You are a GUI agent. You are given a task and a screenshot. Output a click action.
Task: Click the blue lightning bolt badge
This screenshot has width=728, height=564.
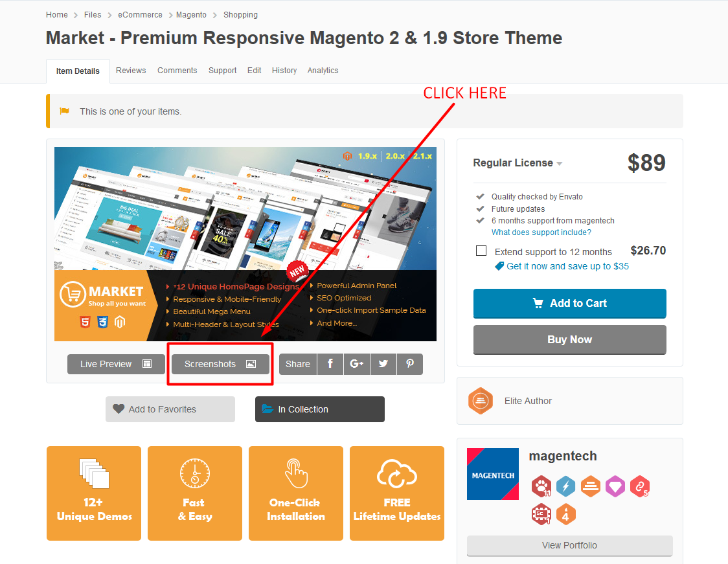[x=565, y=486]
